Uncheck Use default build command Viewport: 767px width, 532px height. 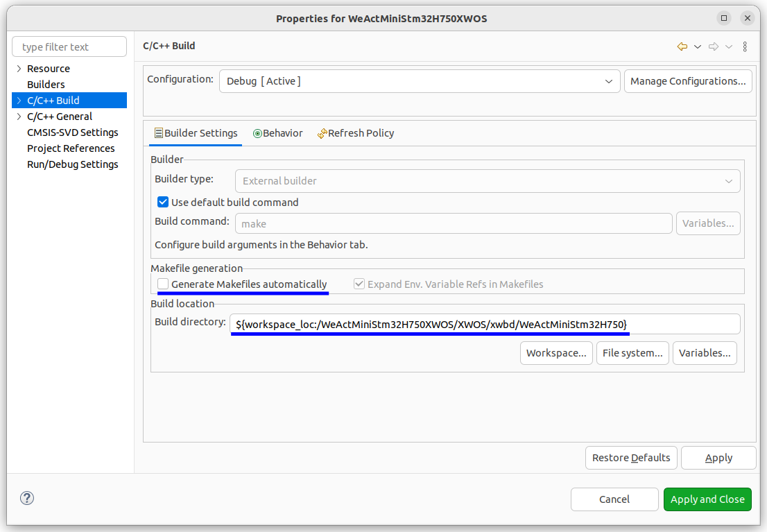pos(163,202)
